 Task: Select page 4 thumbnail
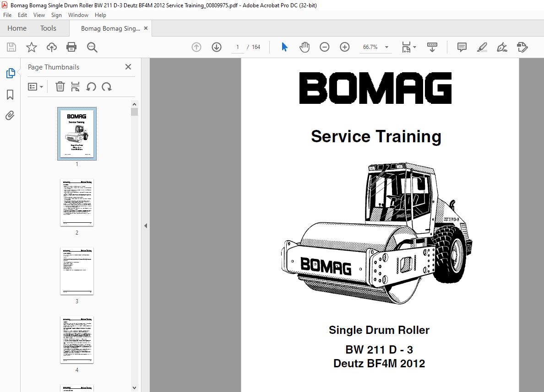pos(77,340)
